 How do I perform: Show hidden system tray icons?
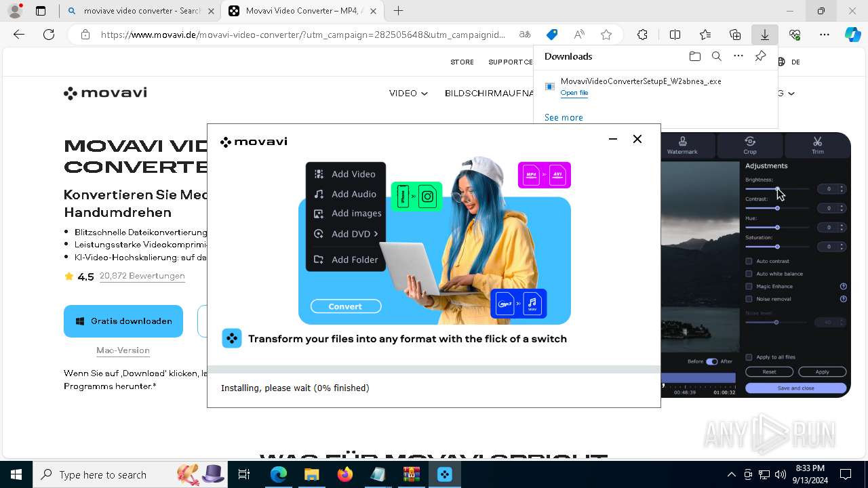[x=731, y=474]
